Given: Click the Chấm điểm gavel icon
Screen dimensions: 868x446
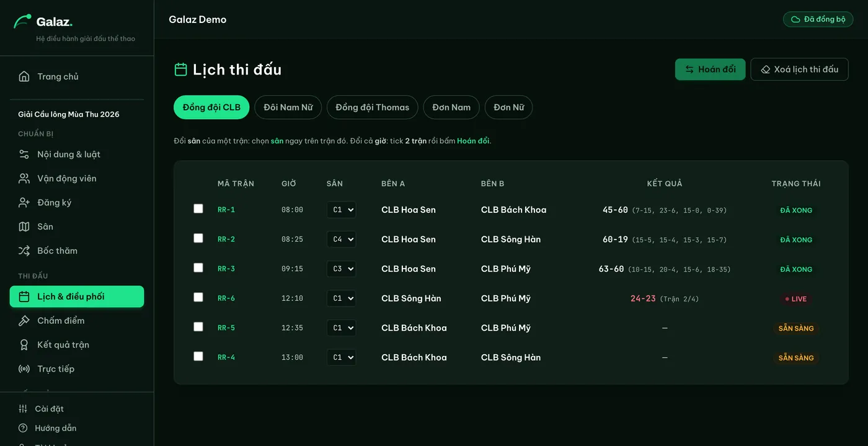Looking at the screenshot, I should pyautogui.click(x=24, y=321).
